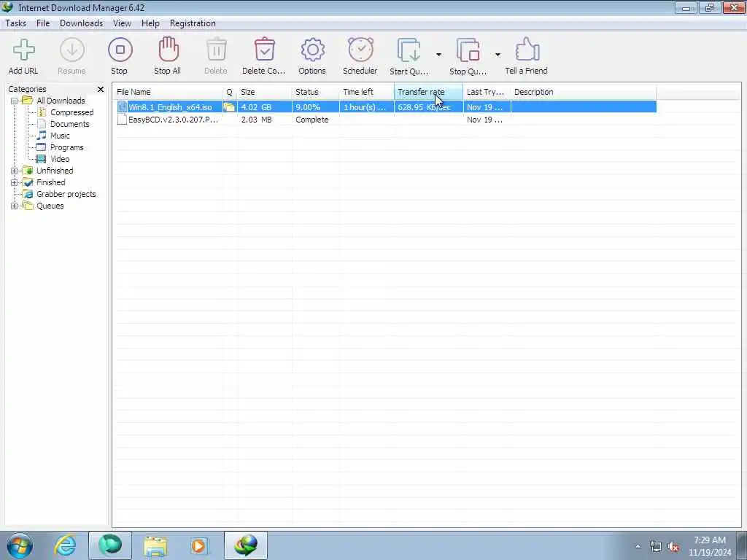Select the Compressed category
This screenshot has height=560, width=747.
coord(71,112)
